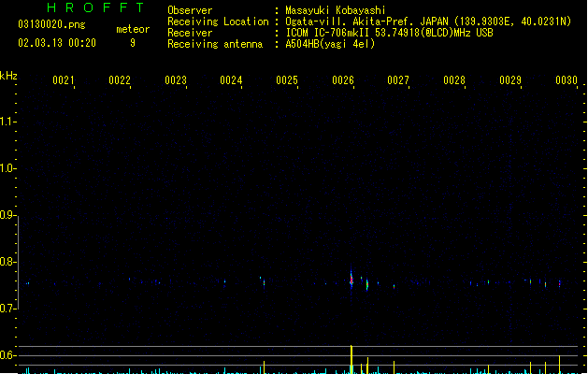The height and width of the screenshot is (374, 588).
Task: Click time marker 0021
Action: point(63,80)
